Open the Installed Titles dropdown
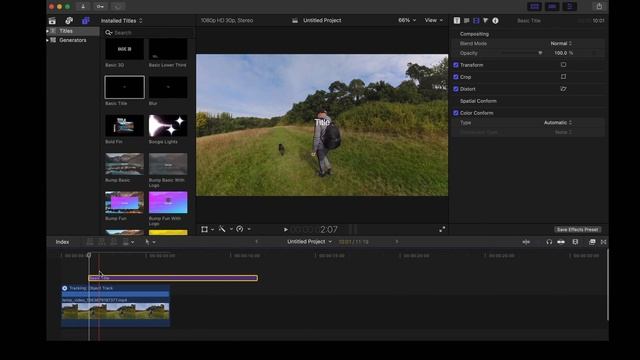Viewport: 640px width, 360px height. (x=122, y=20)
